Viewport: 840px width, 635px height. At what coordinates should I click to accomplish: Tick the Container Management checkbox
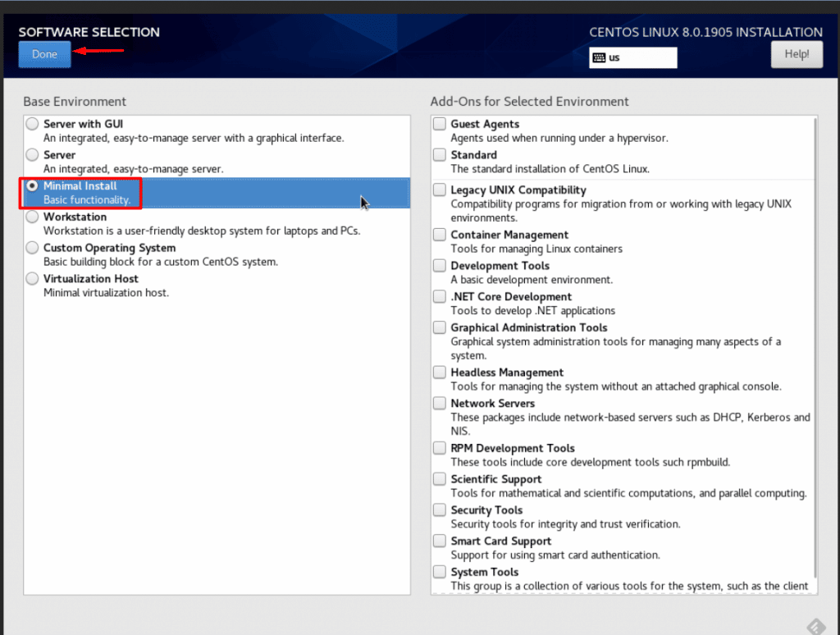(440, 235)
